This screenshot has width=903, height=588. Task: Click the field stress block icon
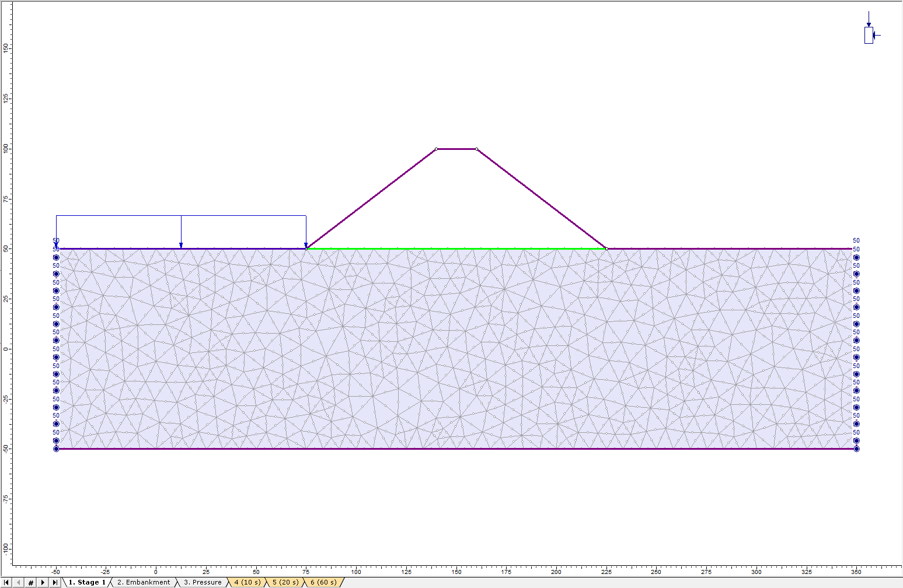pyautogui.click(x=869, y=35)
